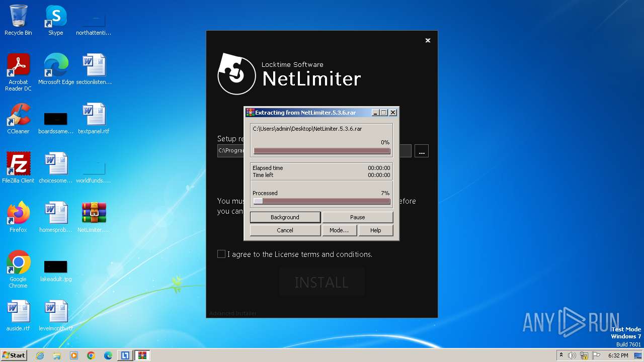Image resolution: width=644 pixels, height=362 pixels.
Task: Launch the CCleaner desktop shortcut
Action: (x=18, y=118)
